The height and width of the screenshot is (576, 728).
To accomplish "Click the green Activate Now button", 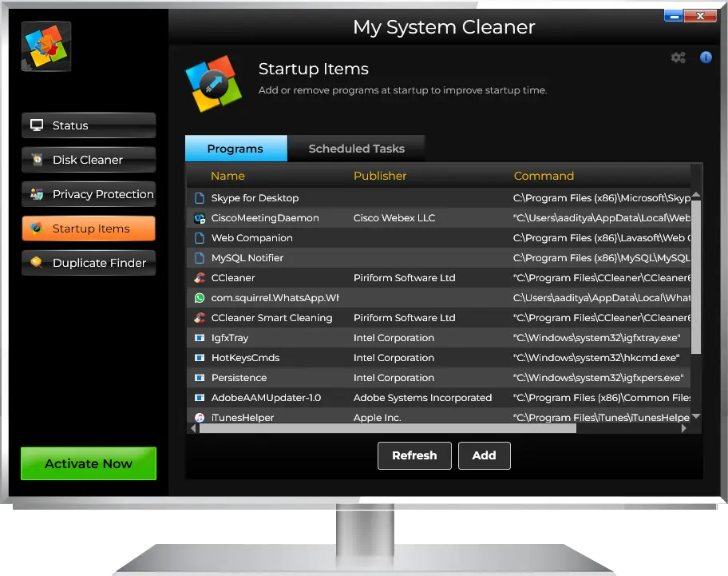I will tap(89, 463).
